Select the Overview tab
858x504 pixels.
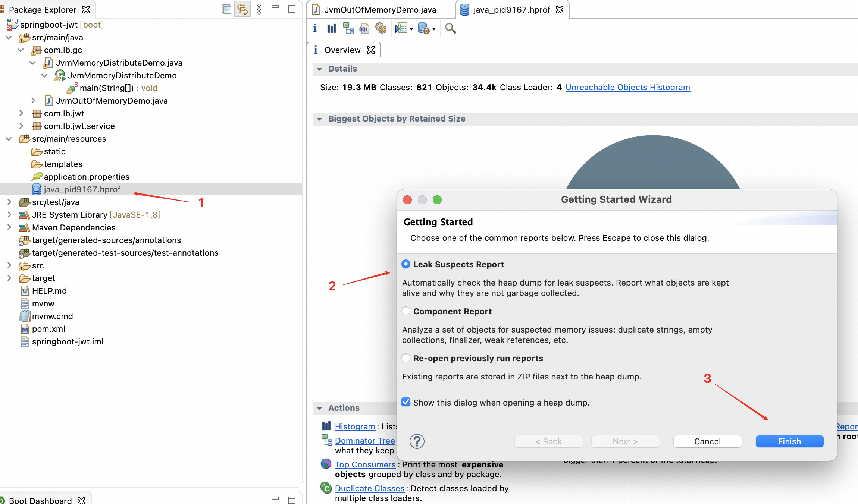point(342,50)
